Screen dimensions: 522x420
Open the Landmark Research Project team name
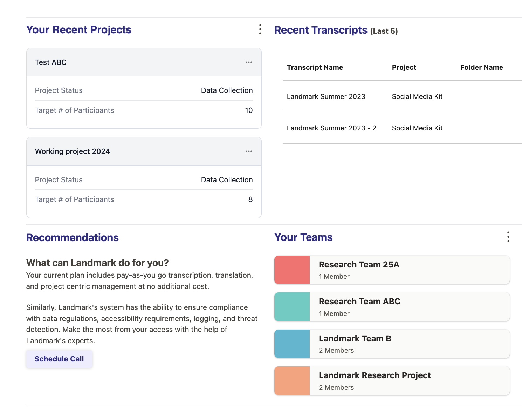coord(375,375)
